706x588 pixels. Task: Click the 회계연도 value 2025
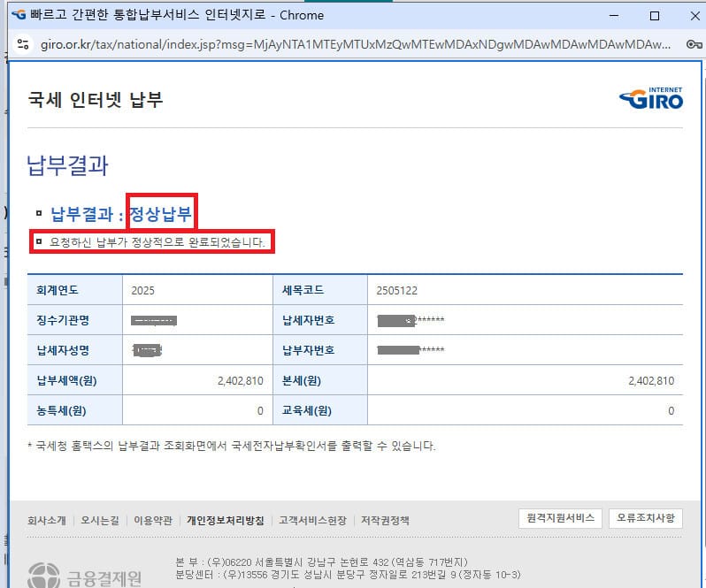tap(142, 290)
